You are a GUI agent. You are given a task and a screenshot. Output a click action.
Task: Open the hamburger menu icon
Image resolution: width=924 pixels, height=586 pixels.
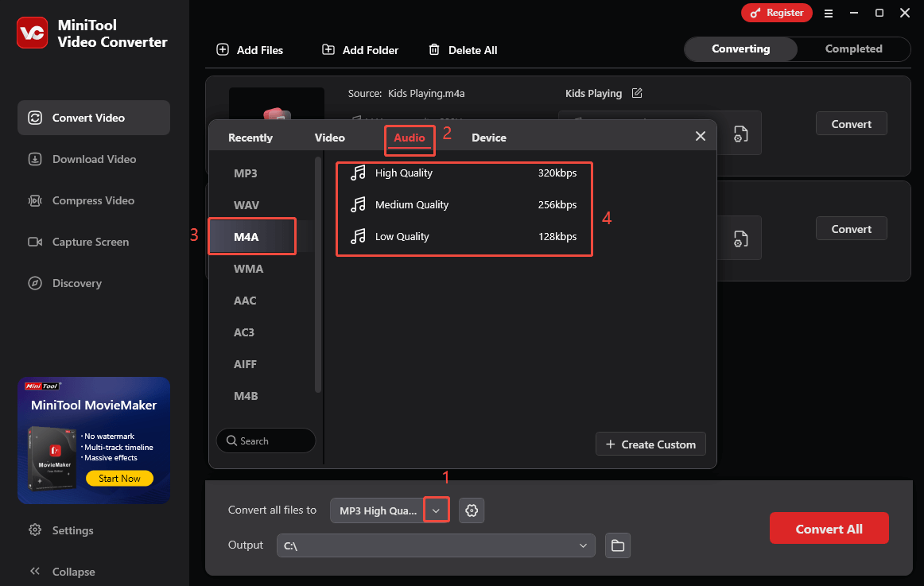pyautogui.click(x=829, y=13)
